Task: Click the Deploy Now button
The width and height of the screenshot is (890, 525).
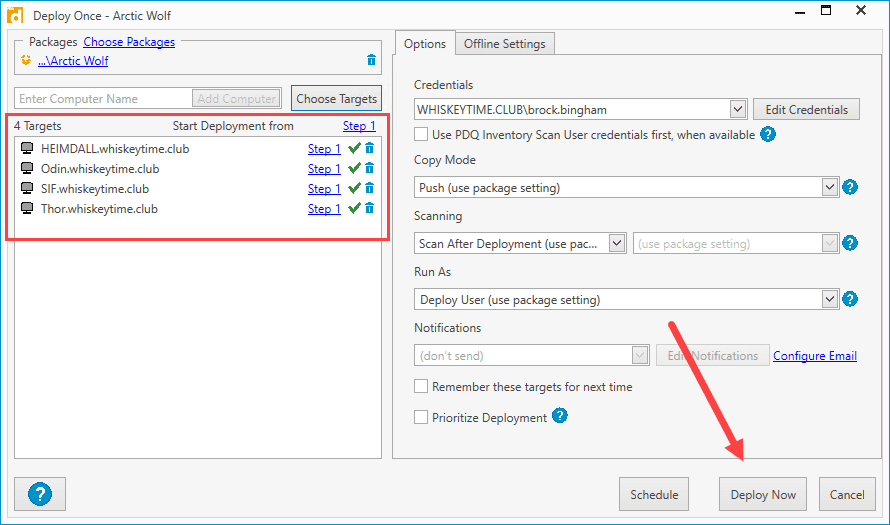Action: 763,494
